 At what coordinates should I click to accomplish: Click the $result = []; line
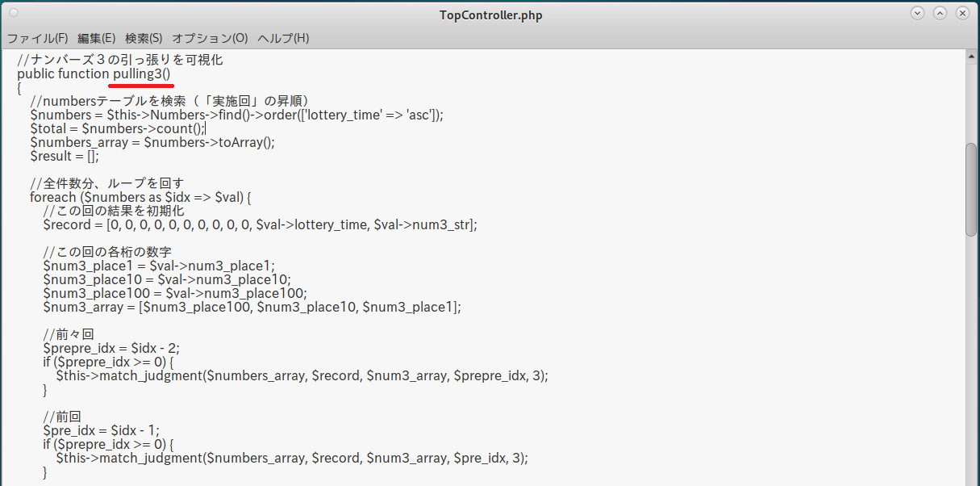coord(65,156)
